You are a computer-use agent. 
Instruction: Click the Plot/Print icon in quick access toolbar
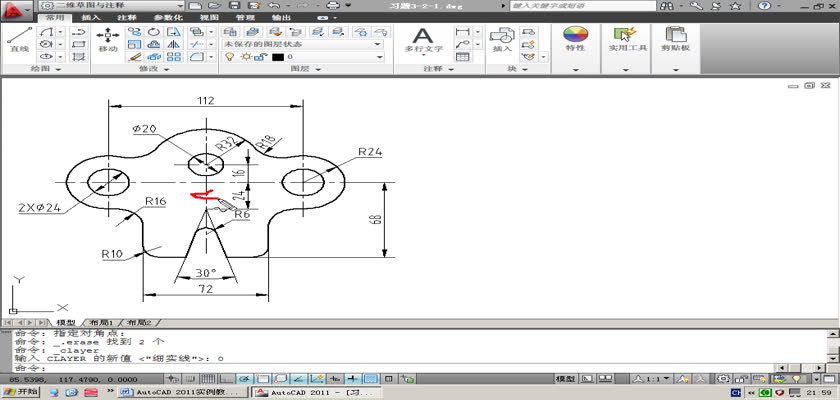[333, 5]
